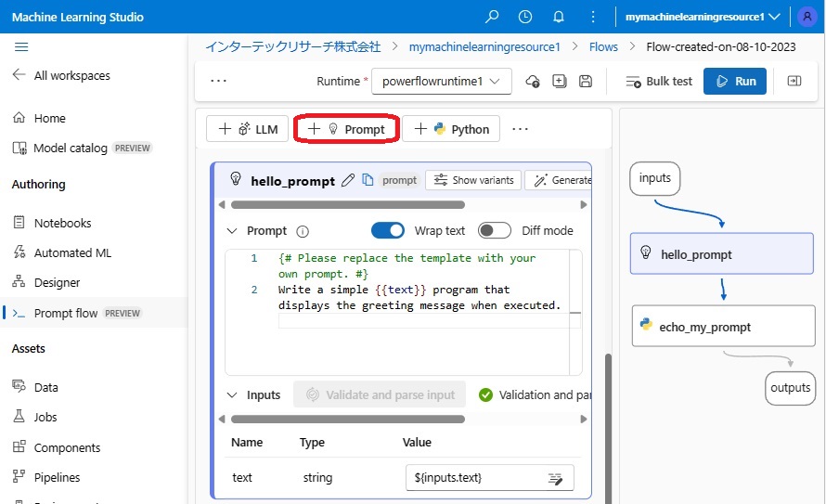826x504 pixels.
Task: Go back to All workspaces
Action: [x=61, y=75]
